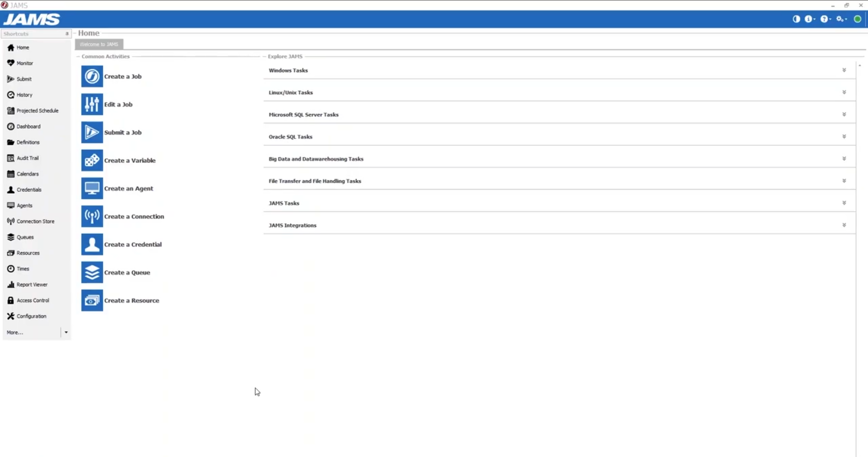Expand the JAMS Integrations section
This screenshot has height=457, width=868.
tap(844, 225)
